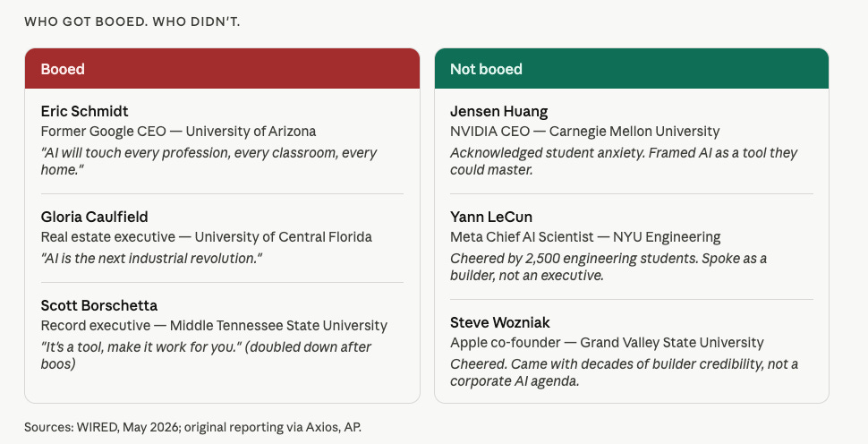The image size is (868, 444).
Task: Select the Eric Schmidt name
Action: point(85,111)
